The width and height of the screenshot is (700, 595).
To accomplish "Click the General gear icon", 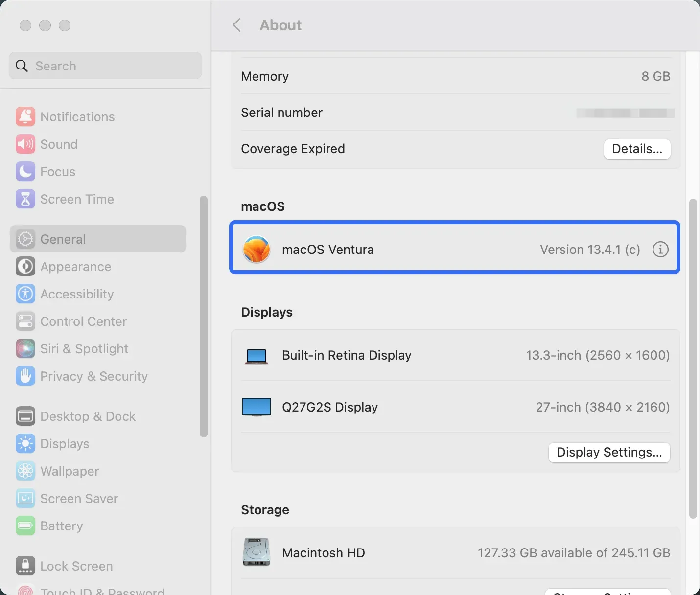I will click(25, 239).
